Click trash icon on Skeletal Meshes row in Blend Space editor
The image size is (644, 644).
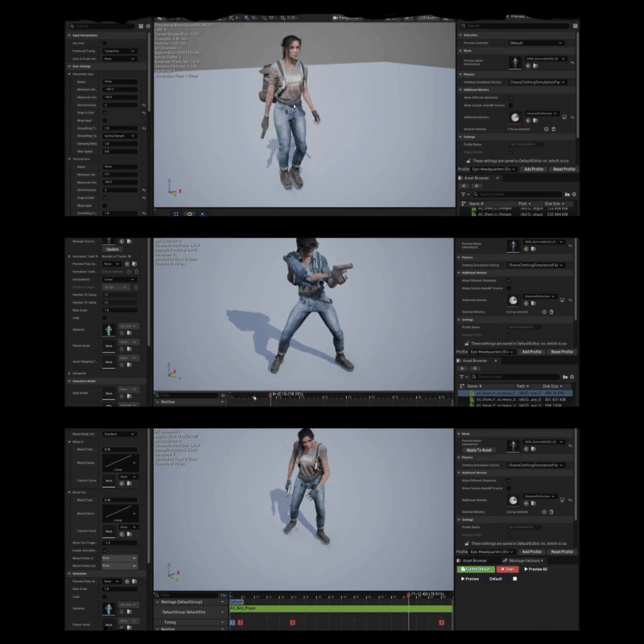pyautogui.click(x=554, y=129)
